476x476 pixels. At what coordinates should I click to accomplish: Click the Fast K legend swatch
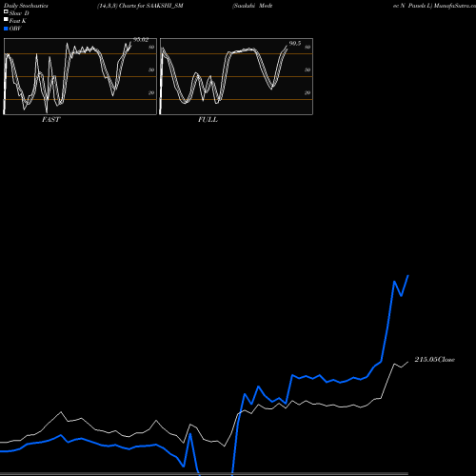(x=6, y=20)
